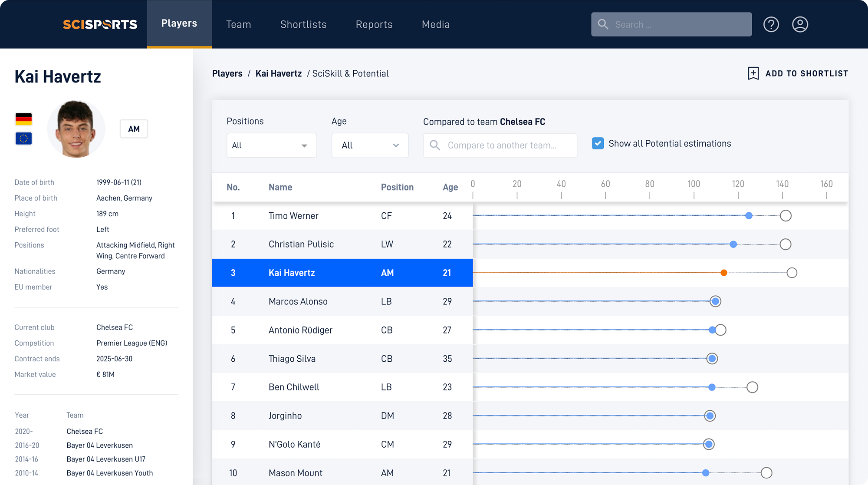Sort by the Position column header

coord(397,187)
